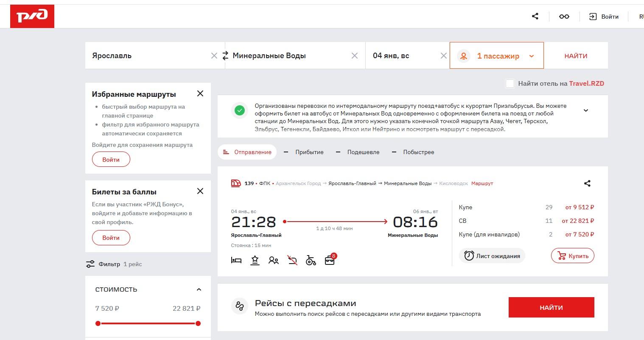Click the green checkmark notice icon

(x=240, y=110)
